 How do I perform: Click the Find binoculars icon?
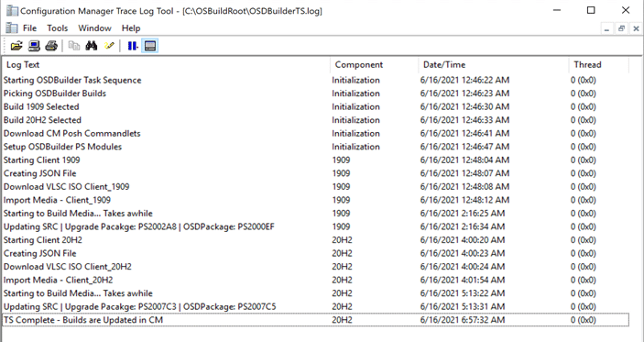click(92, 46)
